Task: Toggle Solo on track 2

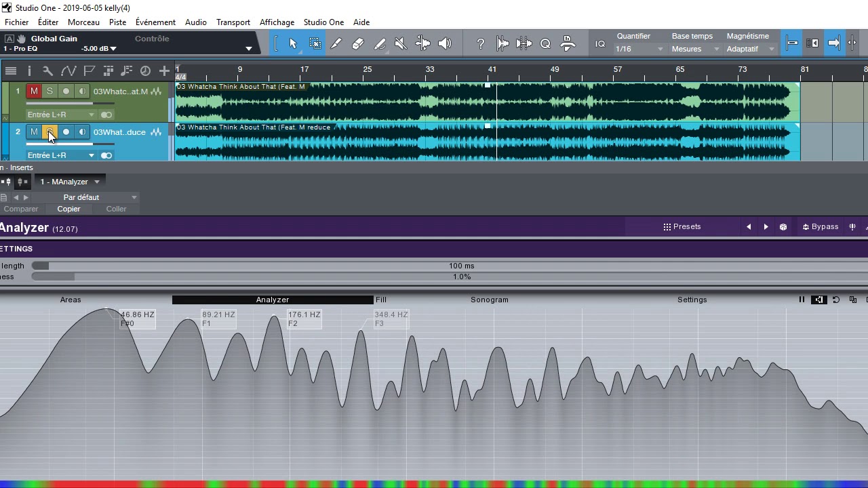Action: pyautogui.click(x=50, y=131)
